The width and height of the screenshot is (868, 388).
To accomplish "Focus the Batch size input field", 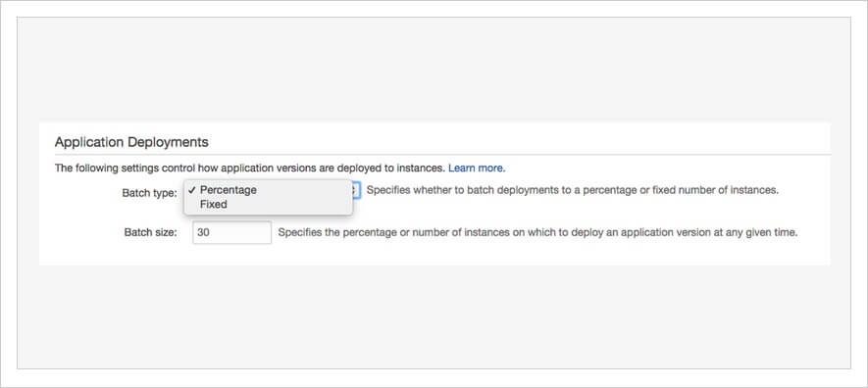I will coord(231,232).
